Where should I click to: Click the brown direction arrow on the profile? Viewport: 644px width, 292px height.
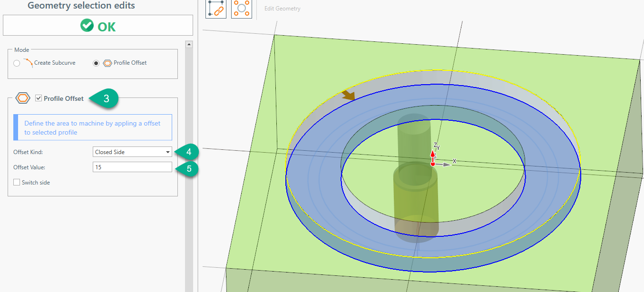pos(349,96)
